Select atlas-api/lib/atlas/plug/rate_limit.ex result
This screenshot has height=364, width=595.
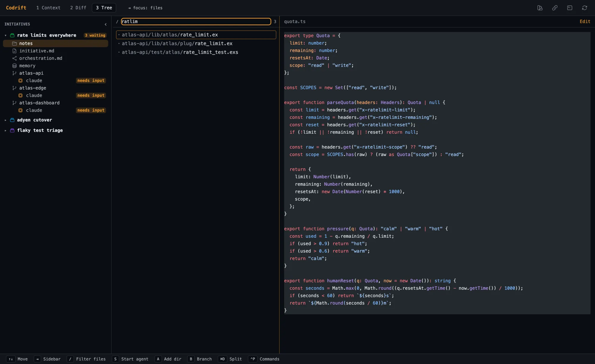196,43
